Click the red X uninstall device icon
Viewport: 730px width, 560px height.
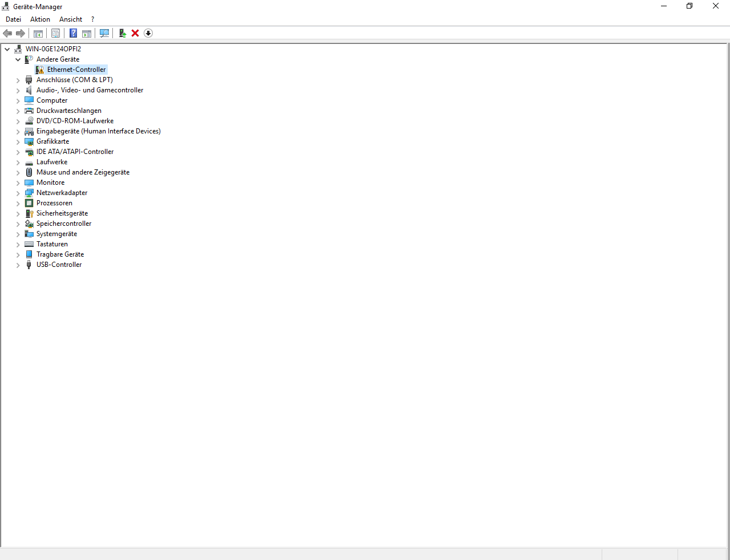click(135, 33)
